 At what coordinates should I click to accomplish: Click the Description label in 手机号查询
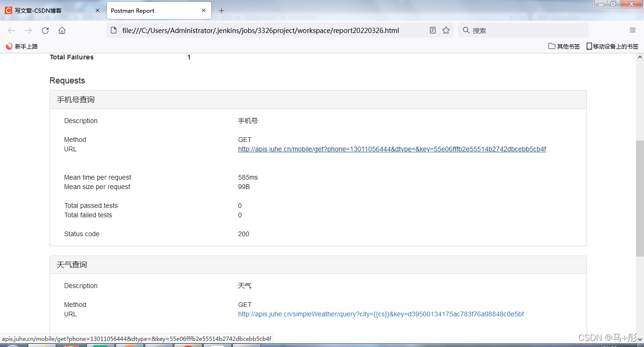click(x=81, y=121)
